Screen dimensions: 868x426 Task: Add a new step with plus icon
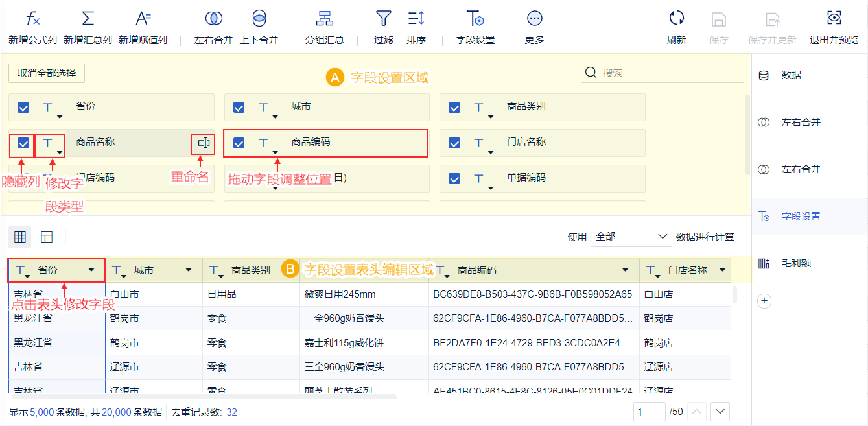pos(764,301)
